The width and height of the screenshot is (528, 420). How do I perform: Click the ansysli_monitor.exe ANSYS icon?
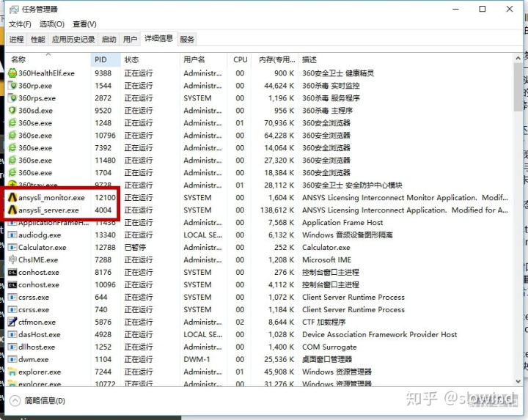[x=12, y=198]
